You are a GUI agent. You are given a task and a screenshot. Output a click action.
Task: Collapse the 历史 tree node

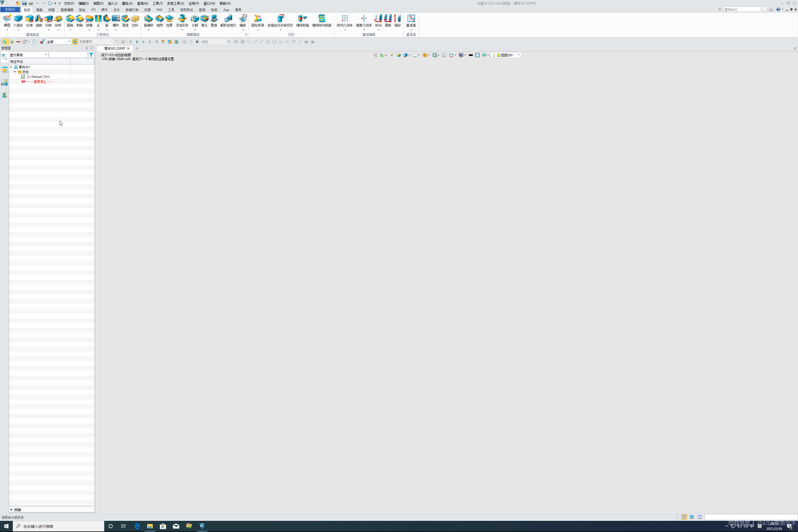point(15,72)
